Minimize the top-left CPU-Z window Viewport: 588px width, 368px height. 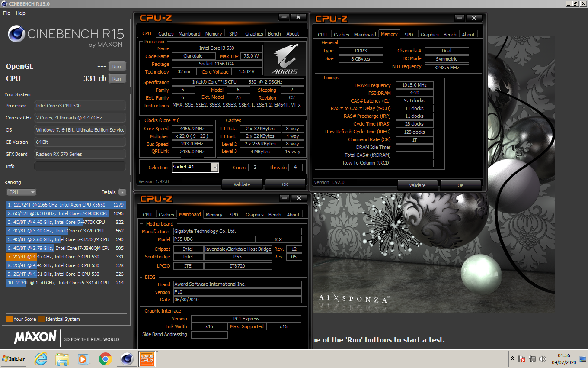click(284, 17)
